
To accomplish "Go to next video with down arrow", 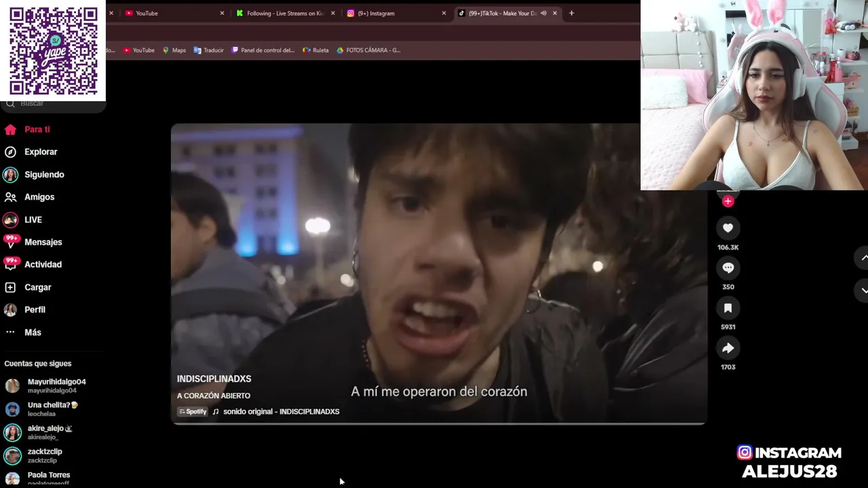I will pos(863,290).
